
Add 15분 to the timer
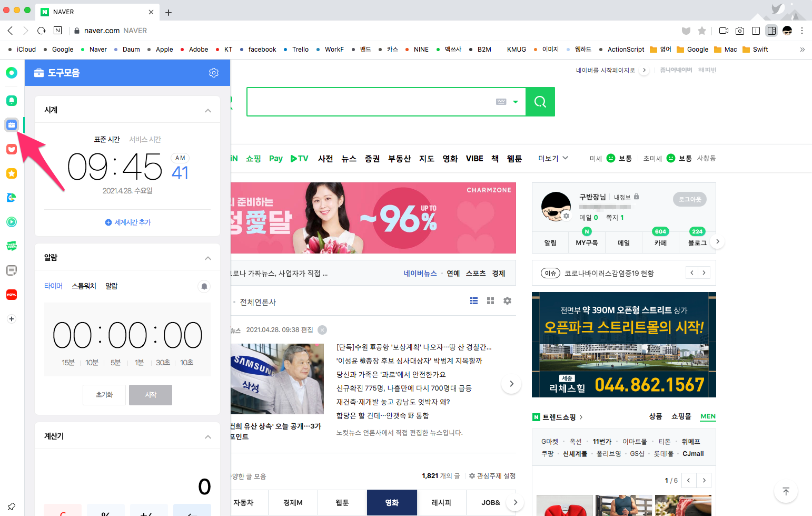68,363
